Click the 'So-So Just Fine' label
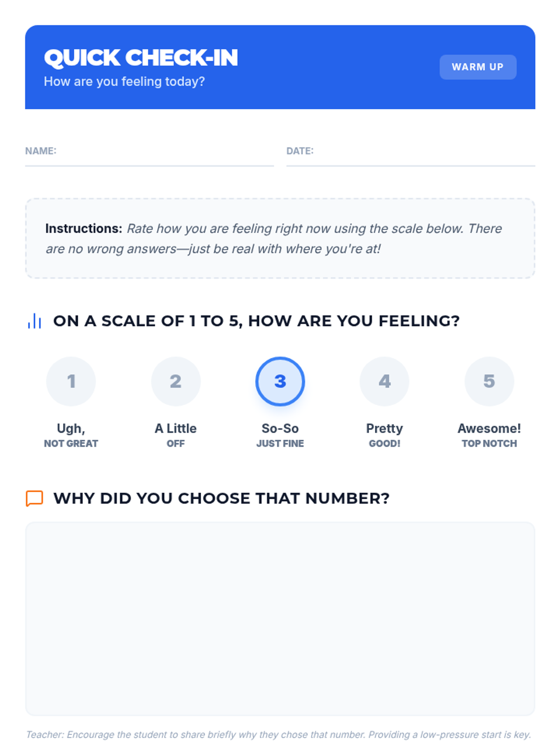 (280, 435)
